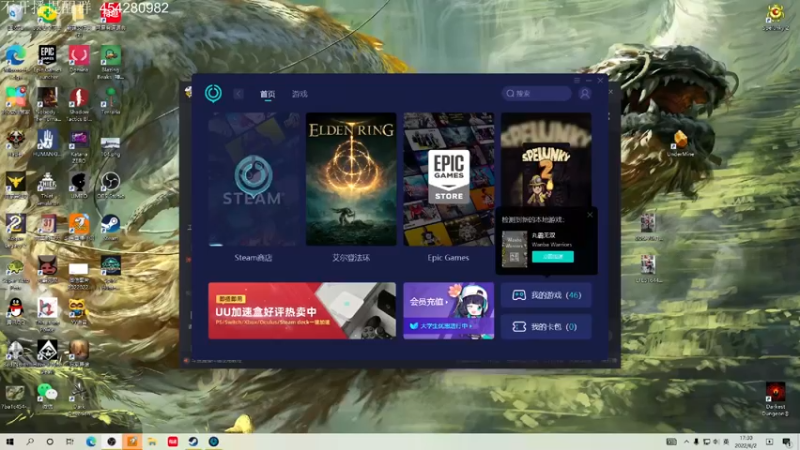Expand the system tray hidden icons arrow
Image resolution: width=800 pixels, height=450 pixels.
pyautogui.click(x=686, y=441)
